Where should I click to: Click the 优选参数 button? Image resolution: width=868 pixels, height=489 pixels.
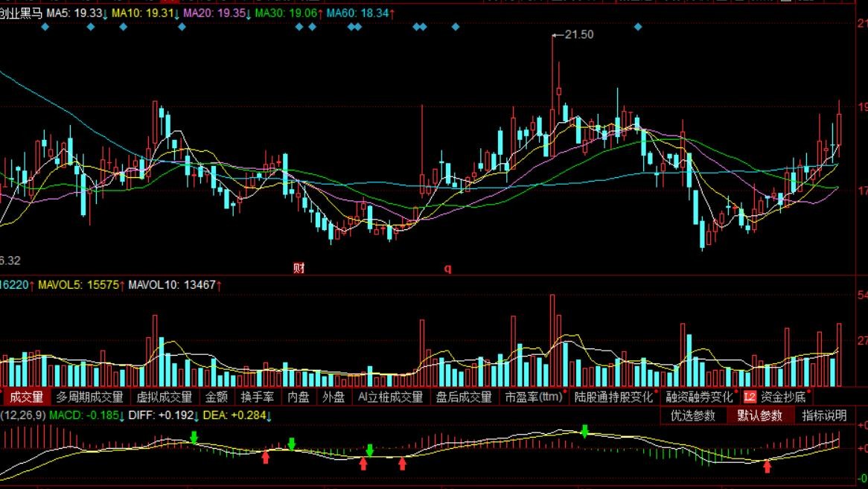pyautogui.click(x=693, y=415)
